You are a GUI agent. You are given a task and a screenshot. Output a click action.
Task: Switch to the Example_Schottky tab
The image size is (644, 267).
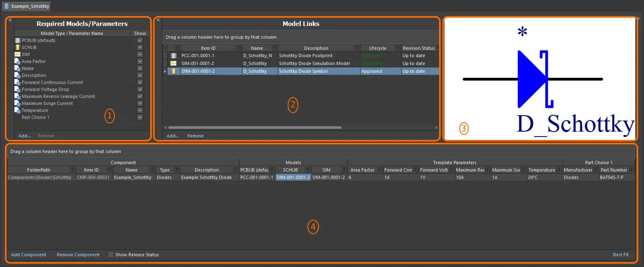pos(26,6)
